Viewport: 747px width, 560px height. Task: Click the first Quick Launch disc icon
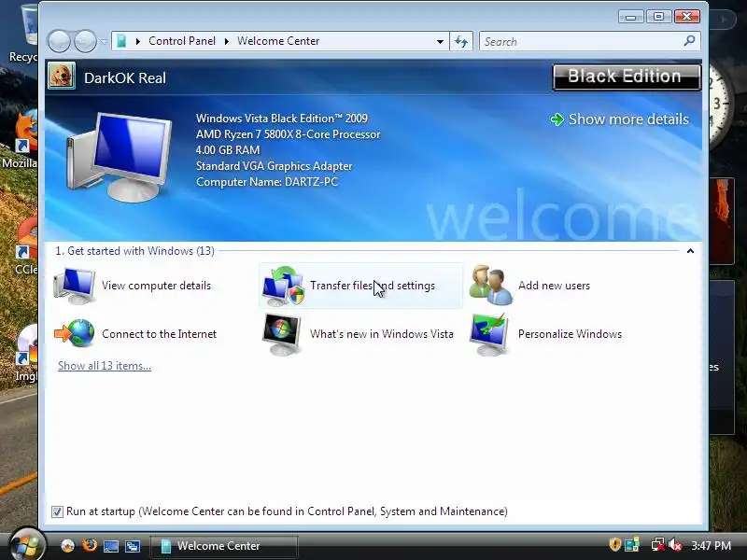click(67, 546)
